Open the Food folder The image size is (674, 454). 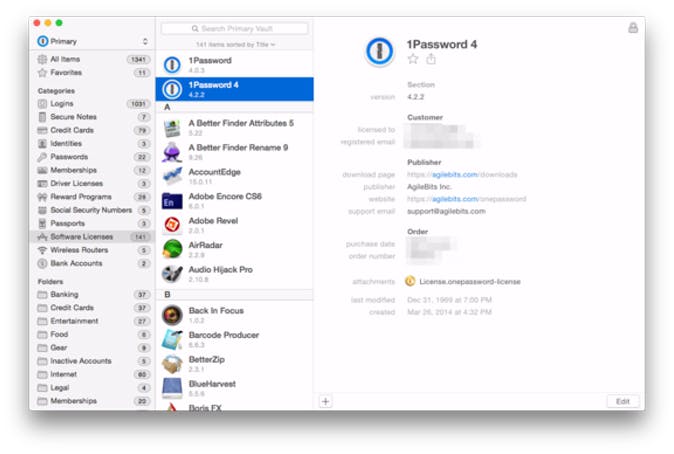coord(92,334)
